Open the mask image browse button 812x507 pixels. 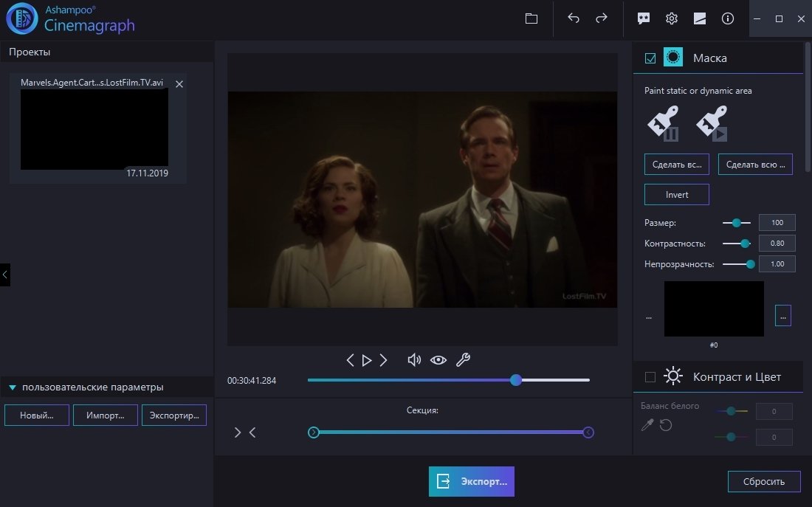[783, 315]
